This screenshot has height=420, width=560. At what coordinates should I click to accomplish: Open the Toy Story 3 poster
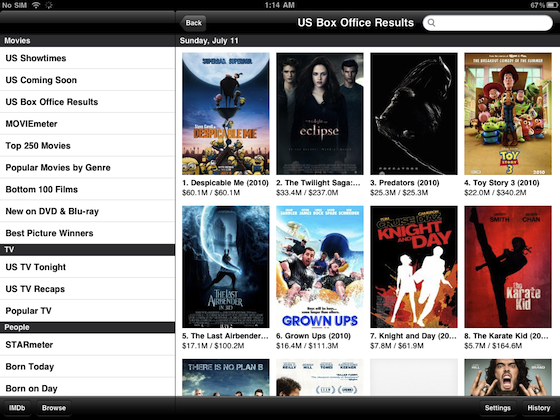pyautogui.click(x=508, y=114)
